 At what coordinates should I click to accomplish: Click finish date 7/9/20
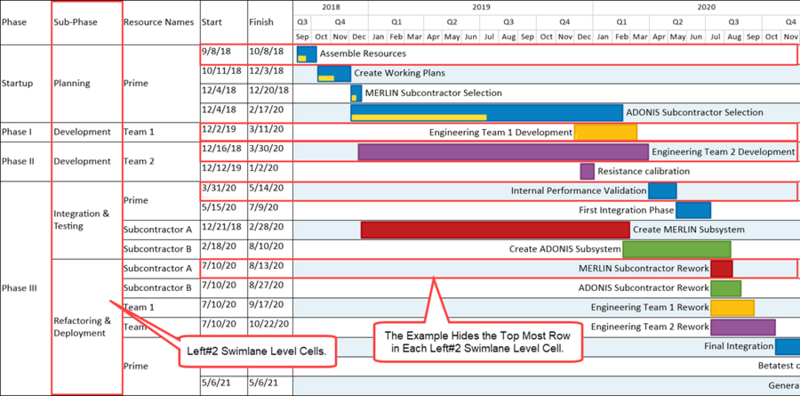[264, 207]
